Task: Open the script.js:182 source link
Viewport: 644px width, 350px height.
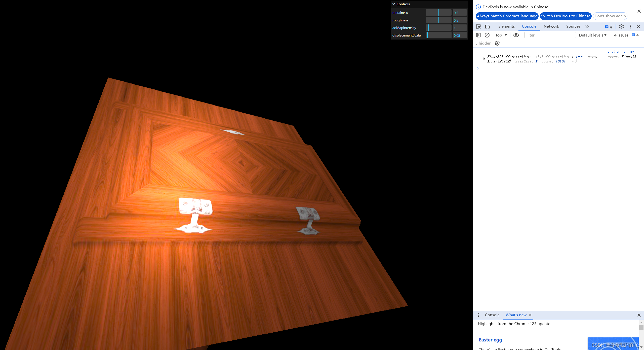Action: click(x=621, y=52)
